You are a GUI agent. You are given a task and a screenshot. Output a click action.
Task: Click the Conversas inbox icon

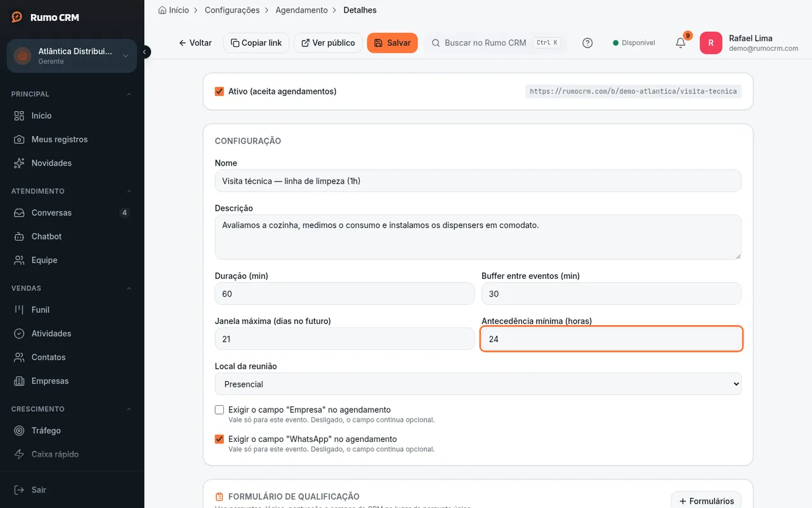[x=20, y=213]
